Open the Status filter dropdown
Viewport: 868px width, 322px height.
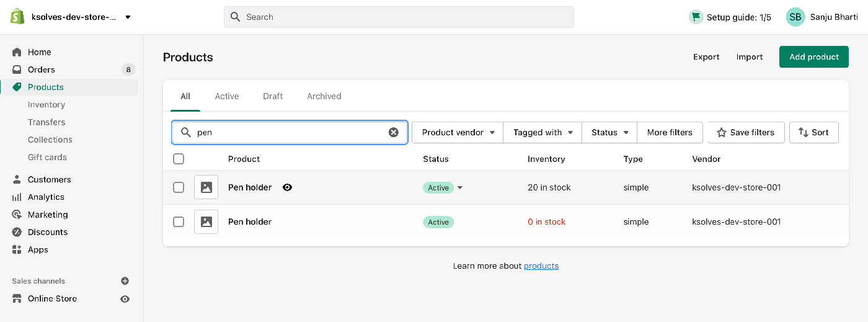[x=609, y=132]
